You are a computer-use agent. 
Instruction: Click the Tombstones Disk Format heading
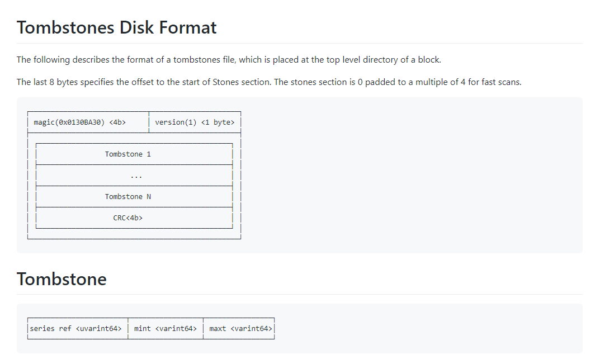[116, 28]
